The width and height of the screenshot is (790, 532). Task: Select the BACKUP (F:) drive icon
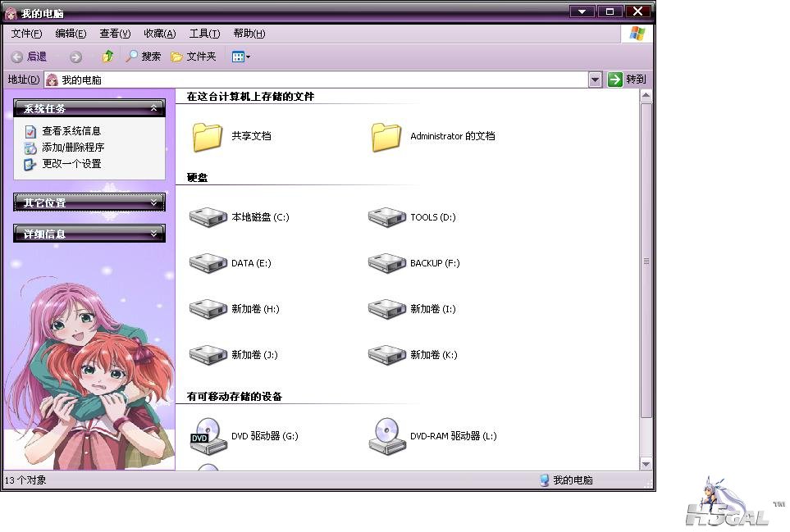click(x=386, y=263)
